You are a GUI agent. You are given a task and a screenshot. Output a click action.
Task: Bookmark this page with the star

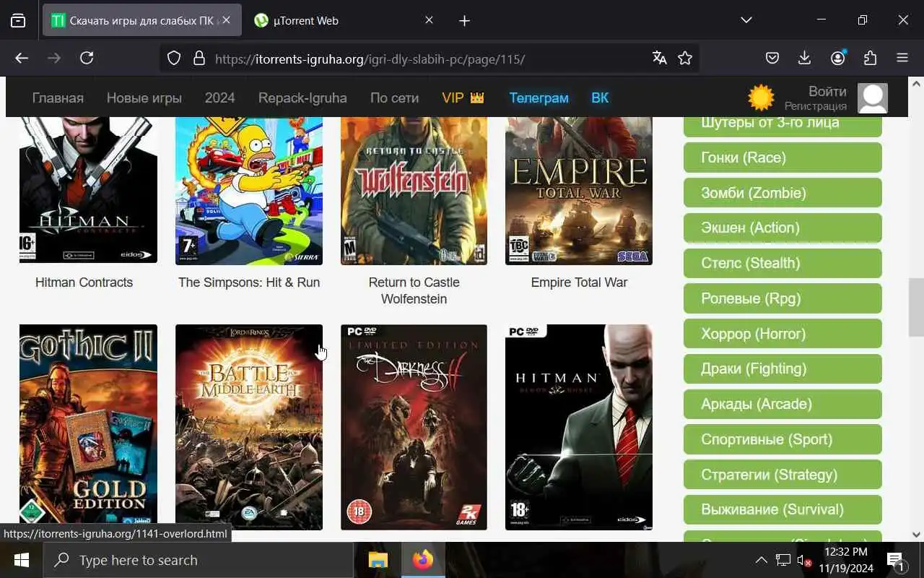pyautogui.click(x=685, y=59)
